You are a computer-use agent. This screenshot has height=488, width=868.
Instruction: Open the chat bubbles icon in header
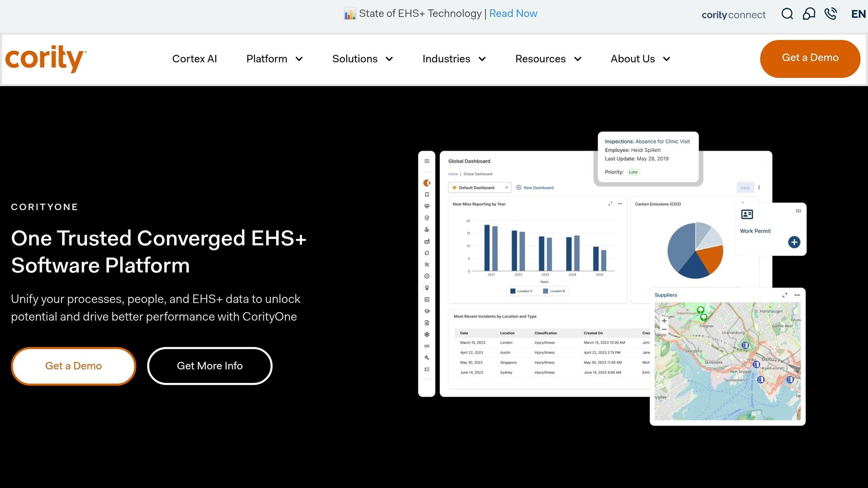click(x=809, y=14)
